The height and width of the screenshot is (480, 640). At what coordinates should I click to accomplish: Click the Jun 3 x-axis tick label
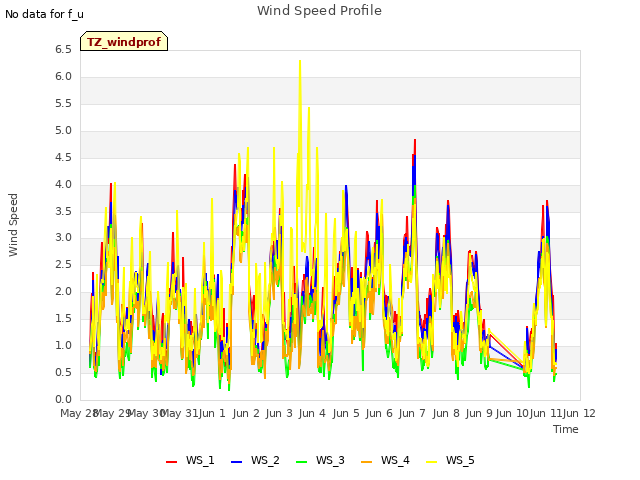tap(279, 413)
